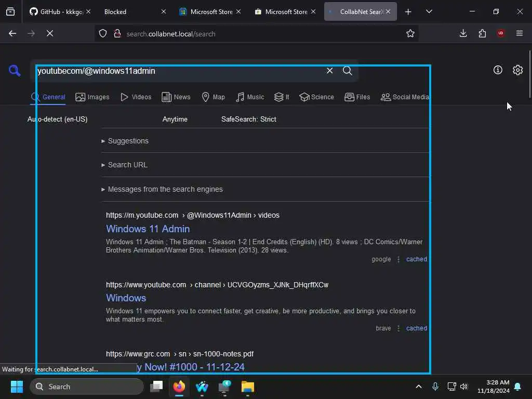Screen dimensions: 532x399
Task: Select the Files category tab
Action: 357,97
